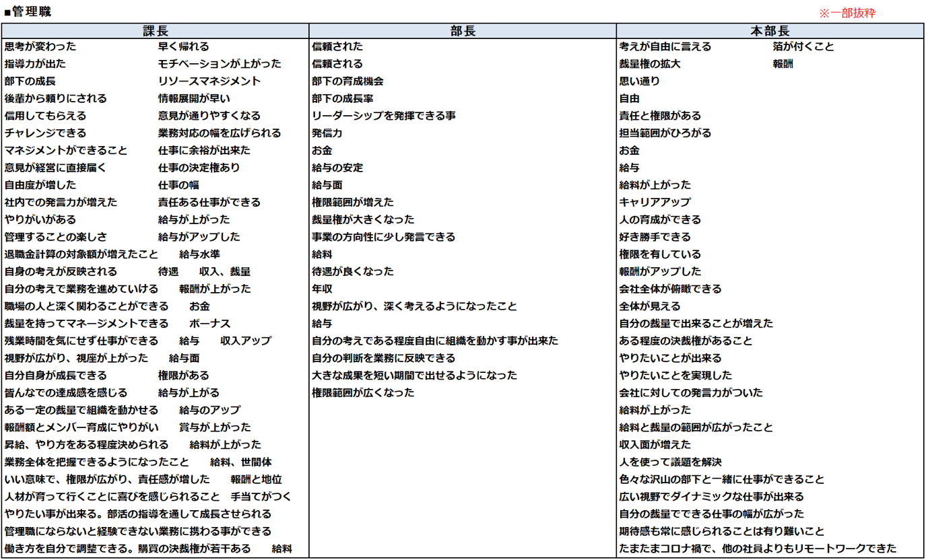926x560 pixels.
Task: Click on 信頼された in 部長 column
Action: point(337,47)
